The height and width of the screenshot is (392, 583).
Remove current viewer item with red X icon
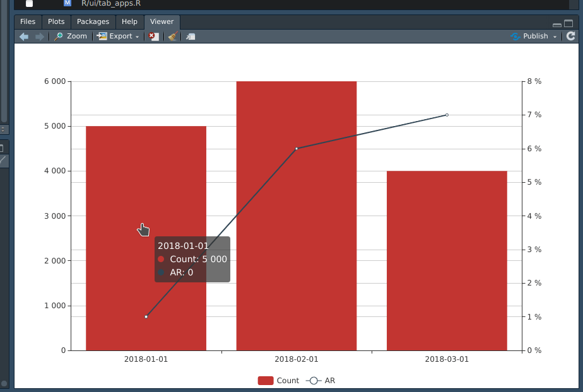click(x=153, y=36)
